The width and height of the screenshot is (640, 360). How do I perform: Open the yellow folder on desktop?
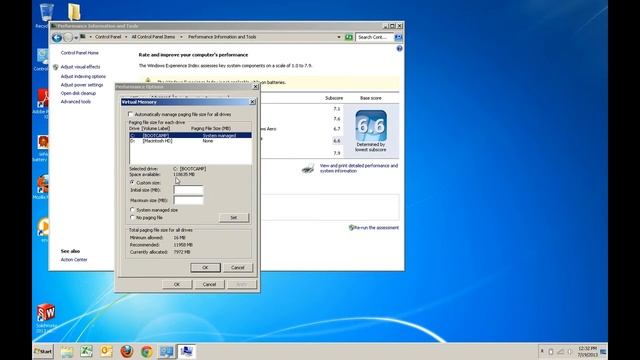(x=74, y=12)
